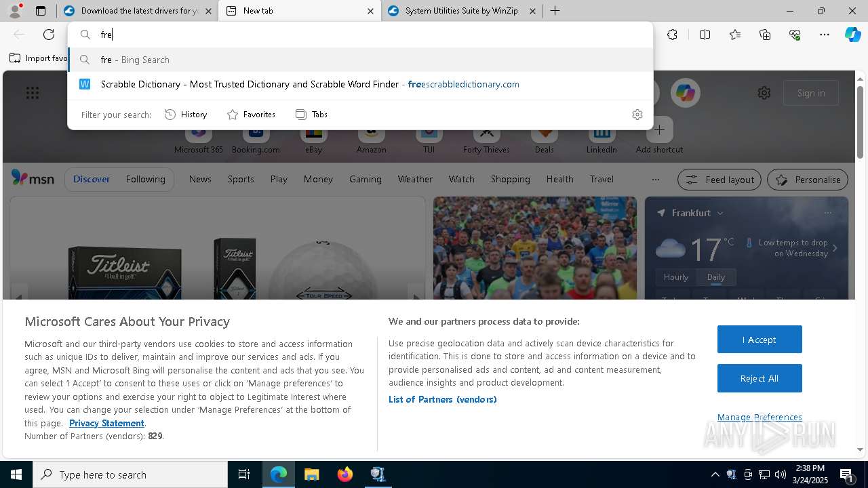
Task: Select the Discover feed tab
Action: tap(92, 179)
